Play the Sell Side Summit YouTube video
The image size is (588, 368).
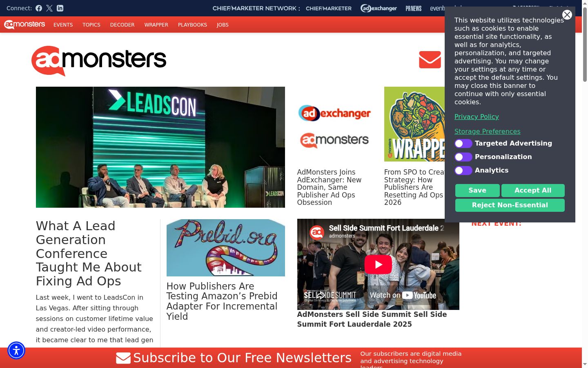click(378, 265)
